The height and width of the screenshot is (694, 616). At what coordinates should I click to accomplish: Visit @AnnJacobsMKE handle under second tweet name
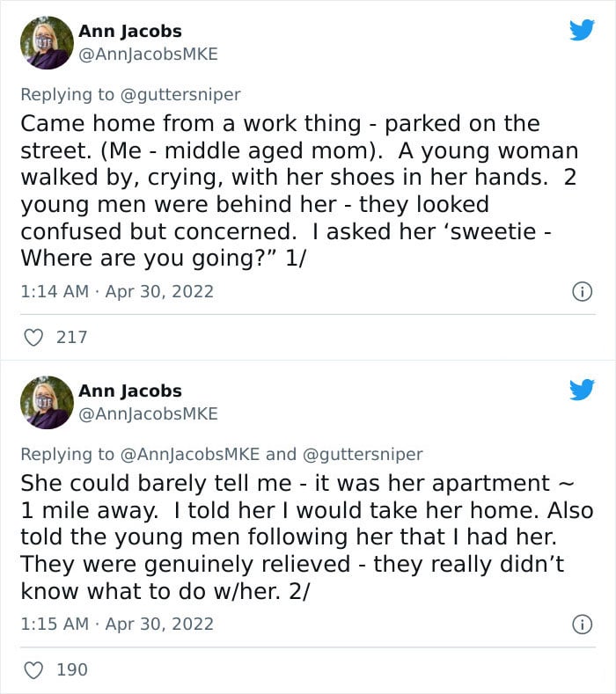click(x=149, y=414)
